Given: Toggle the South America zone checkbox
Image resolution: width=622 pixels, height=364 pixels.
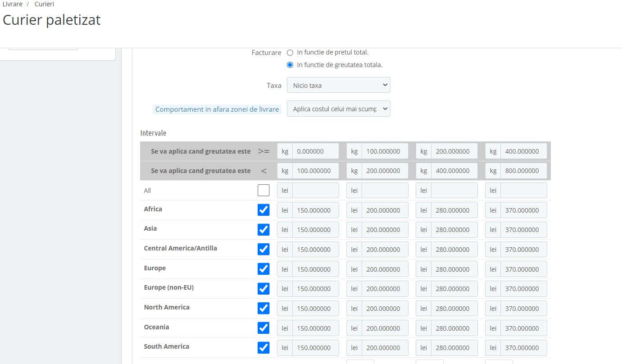Looking at the screenshot, I should 263,348.
